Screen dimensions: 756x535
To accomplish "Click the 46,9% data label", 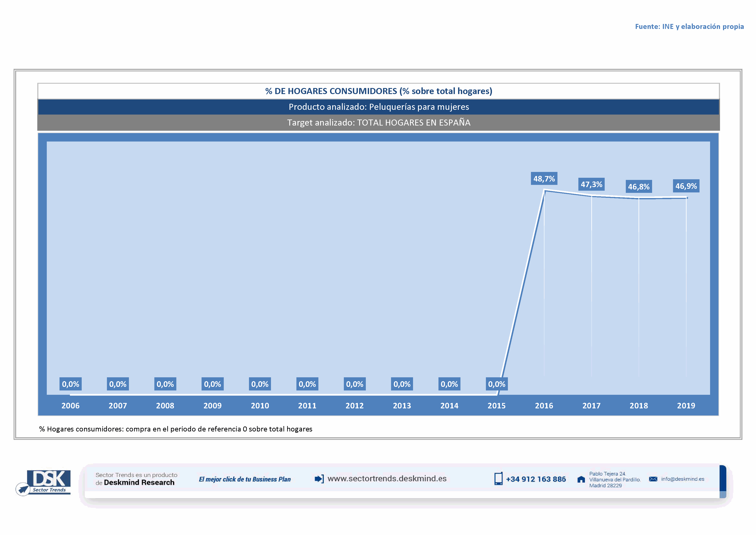I will pos(686,186).
